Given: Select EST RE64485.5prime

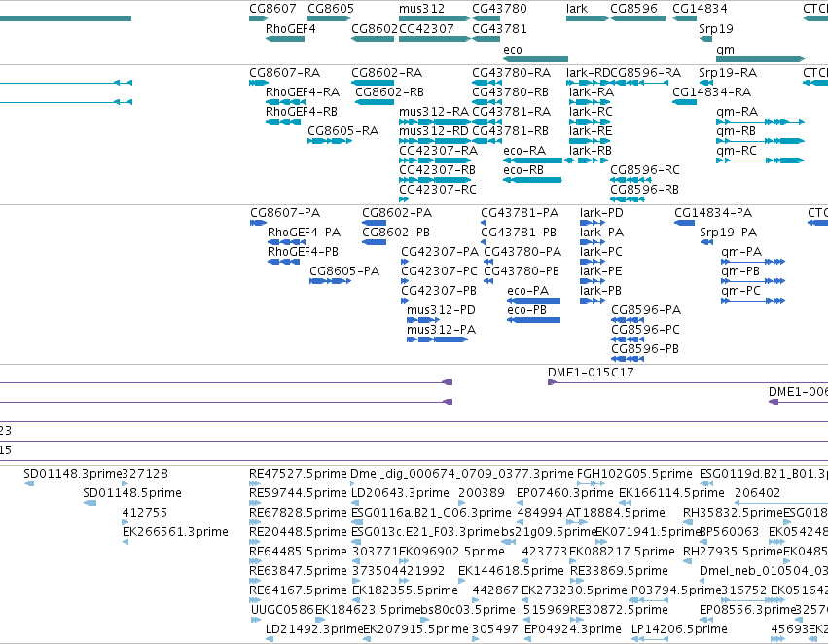Looking at the screenshot, I should point(298,552).
